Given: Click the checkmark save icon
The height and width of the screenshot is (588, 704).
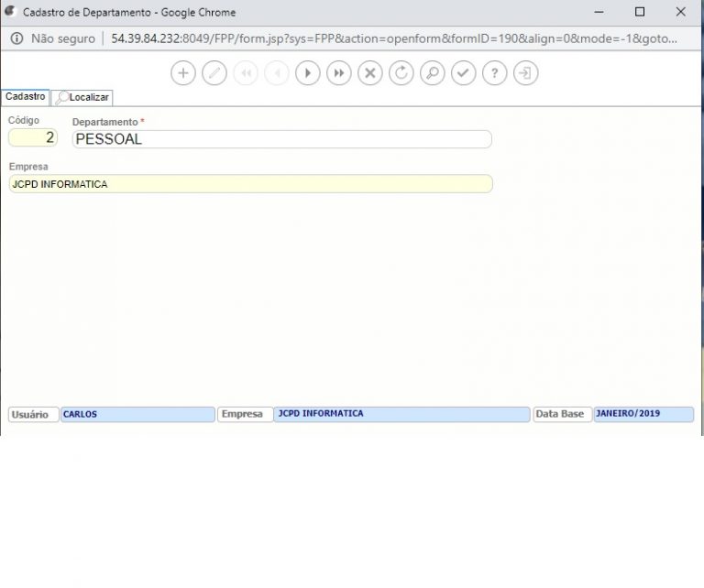Looking at the screenshot, I should (464, 73).
